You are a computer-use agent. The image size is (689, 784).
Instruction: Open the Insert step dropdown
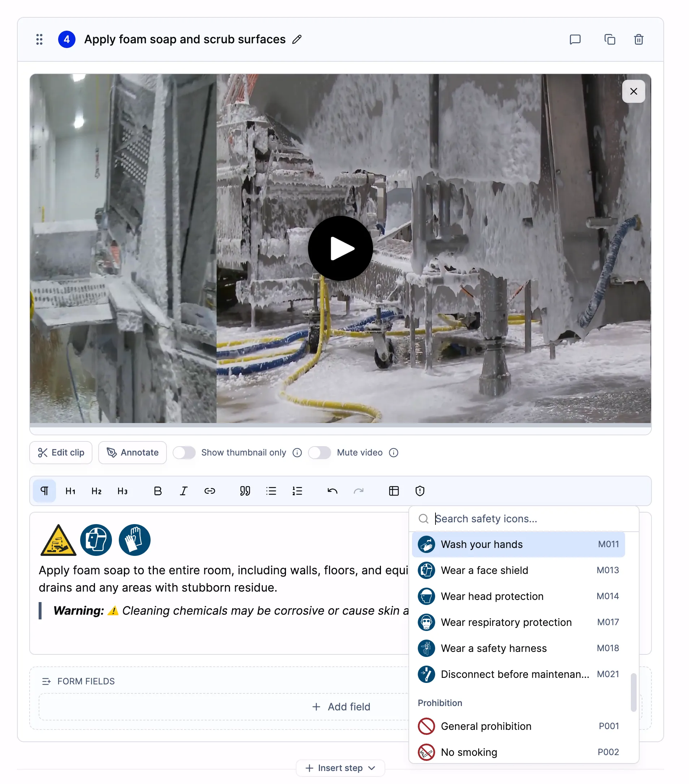pyautogui.click(x=340, y=768)
